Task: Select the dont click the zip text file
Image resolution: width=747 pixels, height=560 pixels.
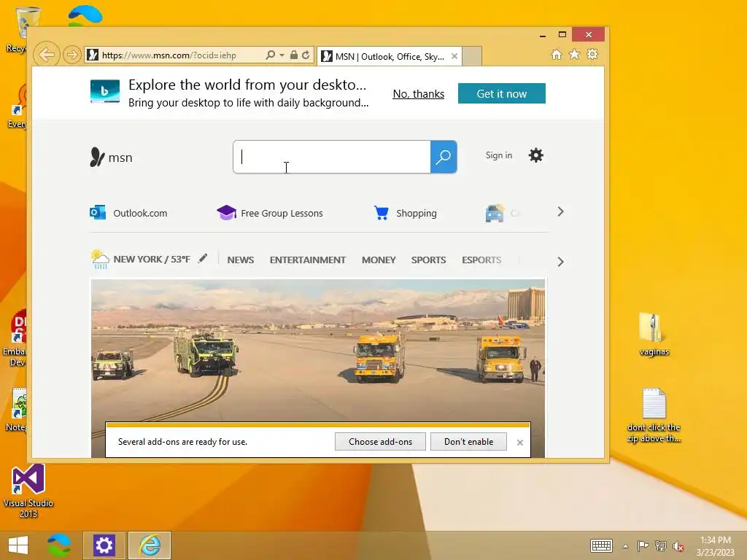Action: coord(654,415)
